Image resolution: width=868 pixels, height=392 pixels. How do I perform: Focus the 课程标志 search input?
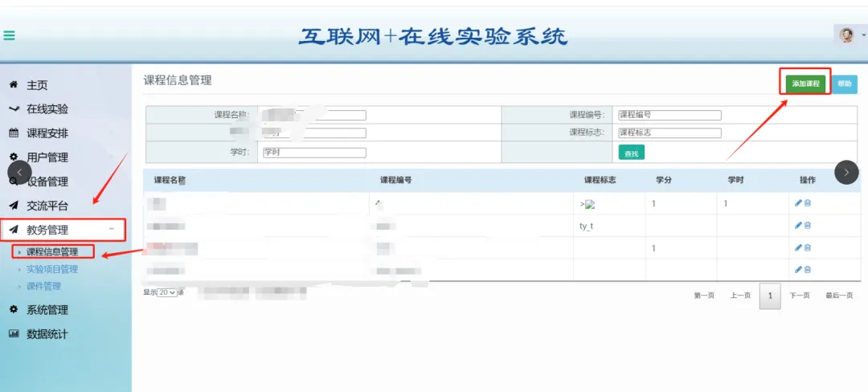point(669,133)
